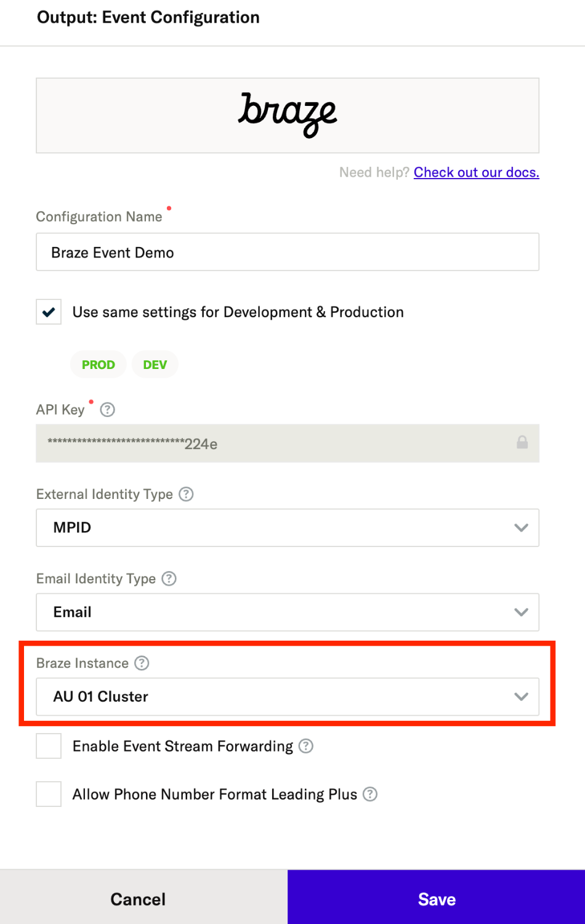View Enable Event Stream Forwarding help
Image resolution: width=585 pixels, height=924 pixels.
[x=306, y=746]
